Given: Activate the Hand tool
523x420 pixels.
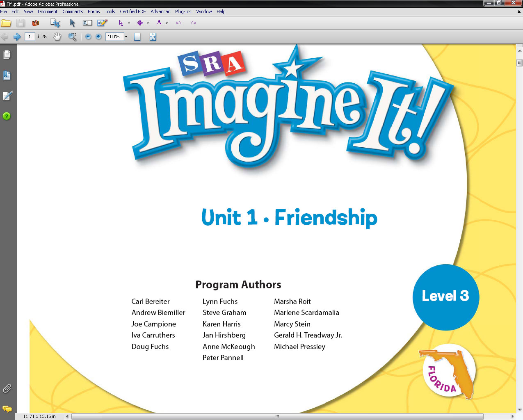Looking at the screenshot, I should 57,37.
